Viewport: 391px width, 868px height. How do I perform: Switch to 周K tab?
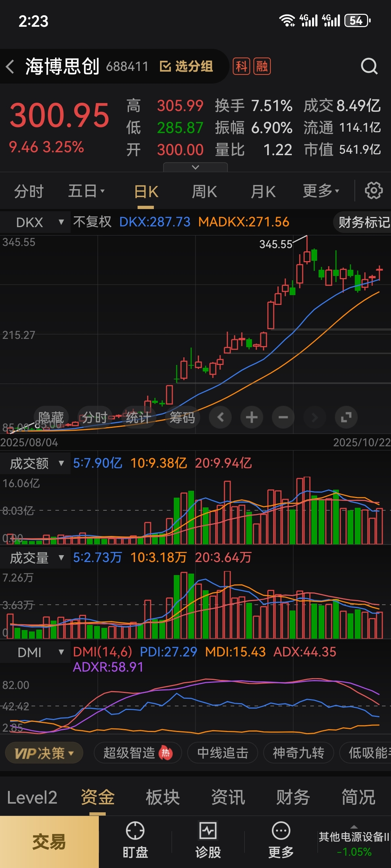click(x=204, y=192)
